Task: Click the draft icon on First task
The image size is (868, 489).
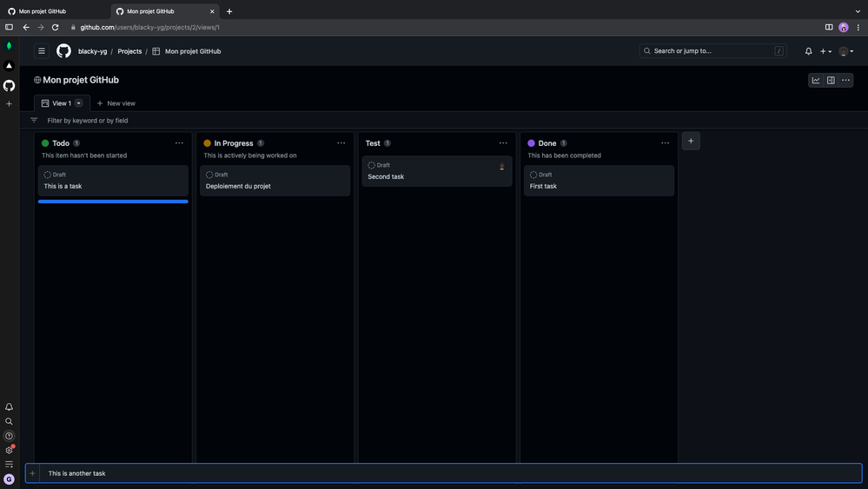Action: pyautogui.click(x=533, y=175)
